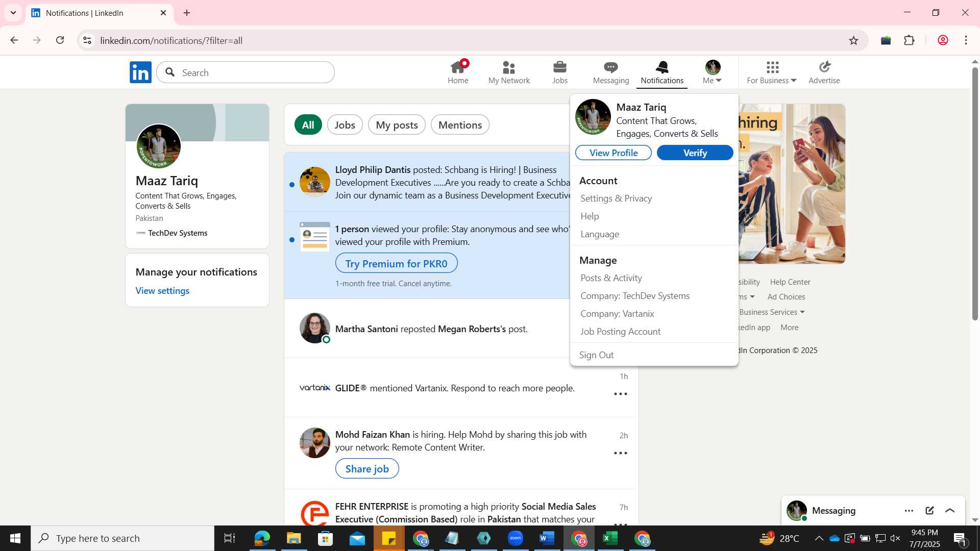
Task: Close the Notifications LinkedIn tab
Action: (163, 13)
